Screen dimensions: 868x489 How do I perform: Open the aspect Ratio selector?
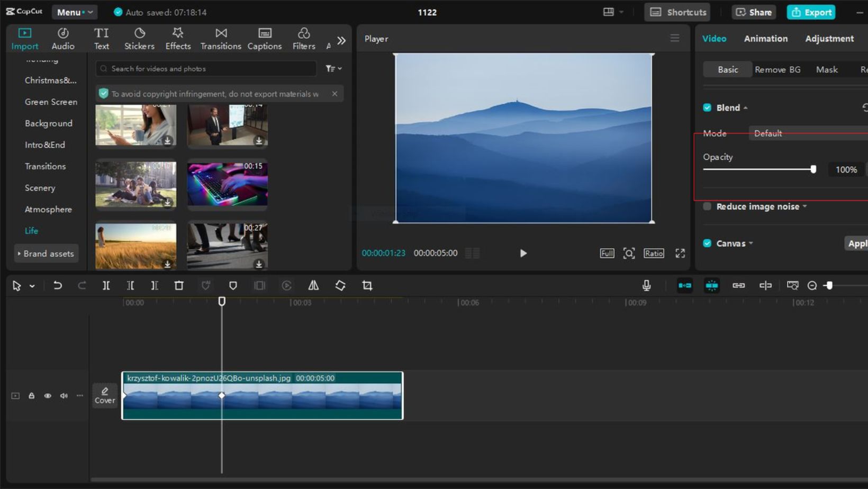coord(654,253)
